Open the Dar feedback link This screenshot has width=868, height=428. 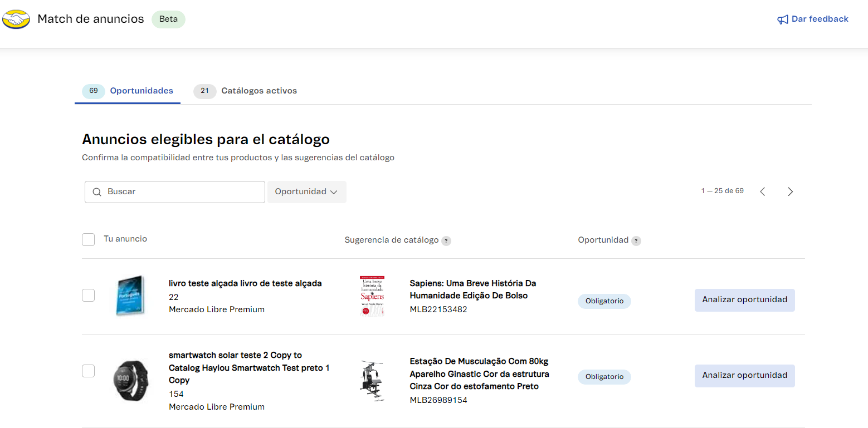pyautogui.click(x=820, y=19)
